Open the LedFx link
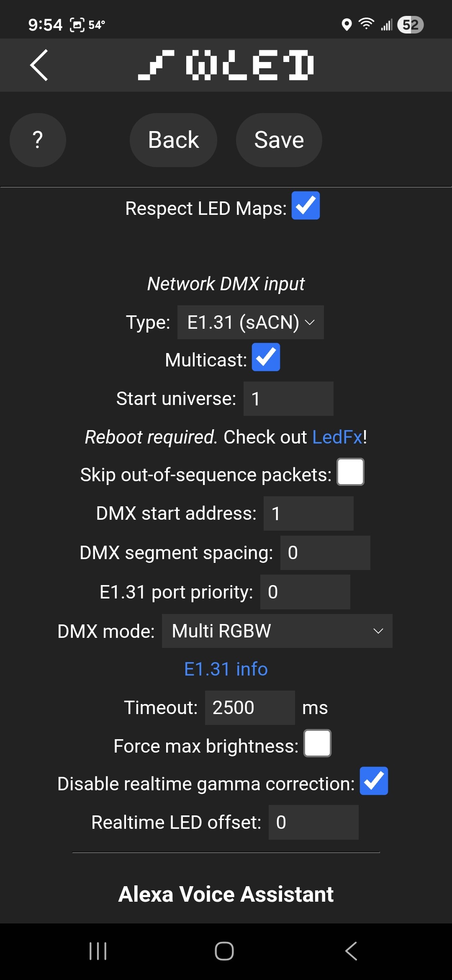The width and height of the screenshot is (452, 980). pos(337,437)
